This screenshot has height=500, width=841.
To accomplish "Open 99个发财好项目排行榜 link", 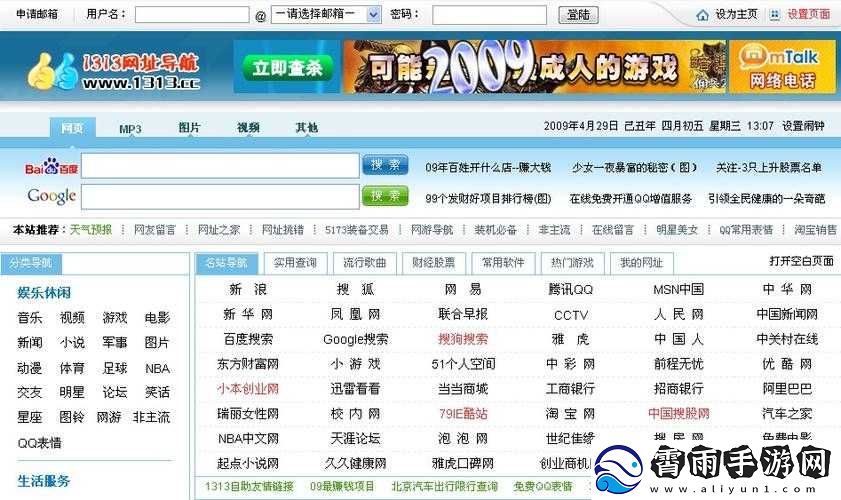I will [x=488, y=199].
